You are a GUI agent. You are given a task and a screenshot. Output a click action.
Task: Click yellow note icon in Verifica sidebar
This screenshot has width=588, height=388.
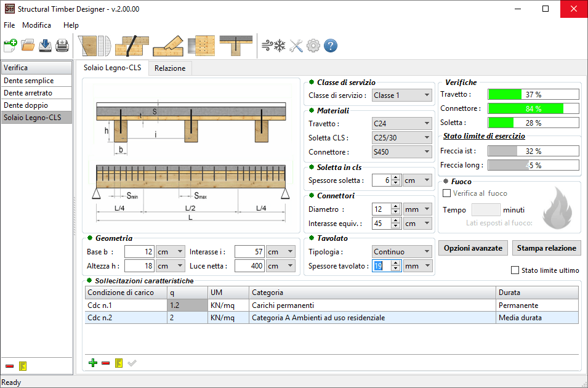23,366
